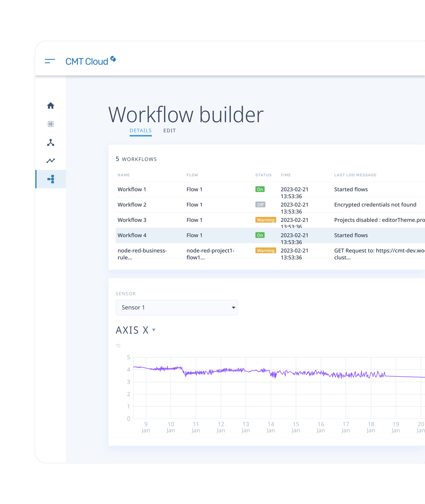Click the 9 Jan axis label
This screenshot has height=504, width=425.
[x=146, y=427]
